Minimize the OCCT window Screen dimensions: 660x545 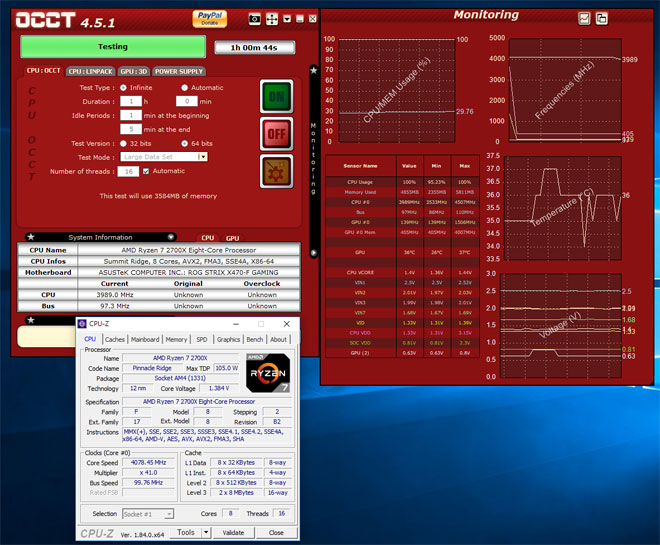pyautogui.click(x=300, y=19)
